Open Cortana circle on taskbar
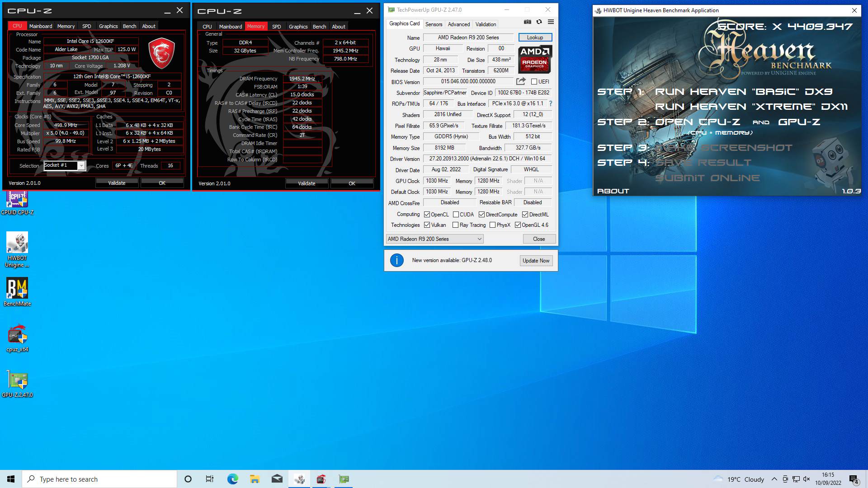The image size is (868, 488). click(x=188, y=479)
